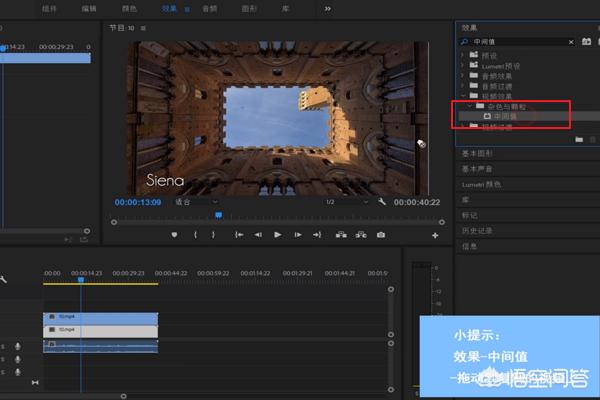This screenshot has height=400, width=600.
Task: Click the Lift button in Program Monitor
Action: tap(341, 235)
